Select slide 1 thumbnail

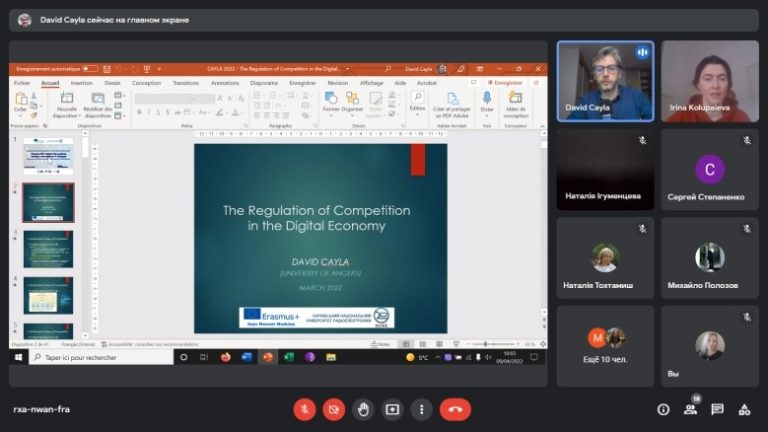48,156
